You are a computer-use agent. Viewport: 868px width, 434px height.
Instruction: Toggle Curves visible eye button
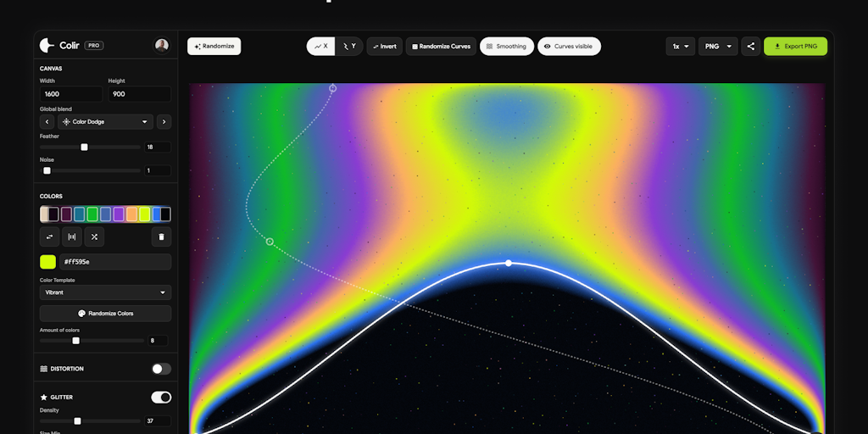(x=569, y=47)
